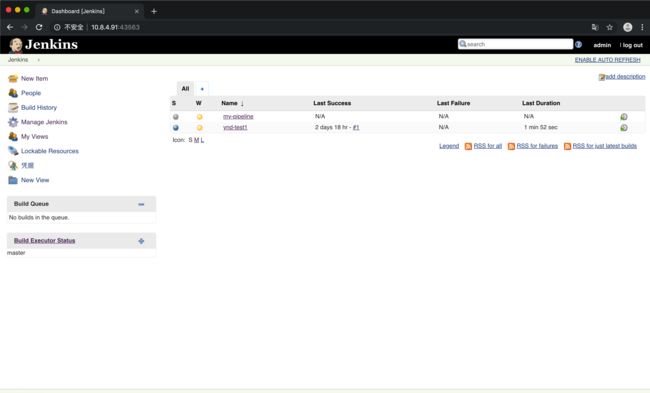The height and width of the screenshot is (393, 650).
Task: Open the New View link
Action: pyautogui.click(x=35, y=180)
